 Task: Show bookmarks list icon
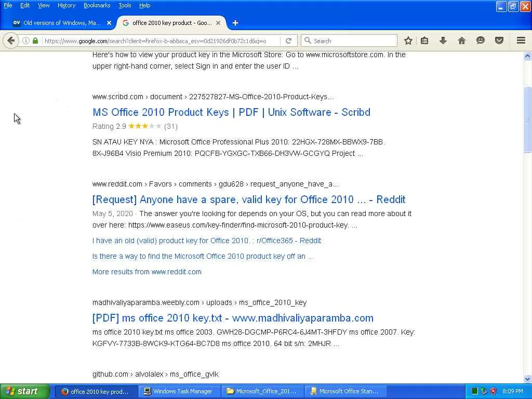click(424, 41)
